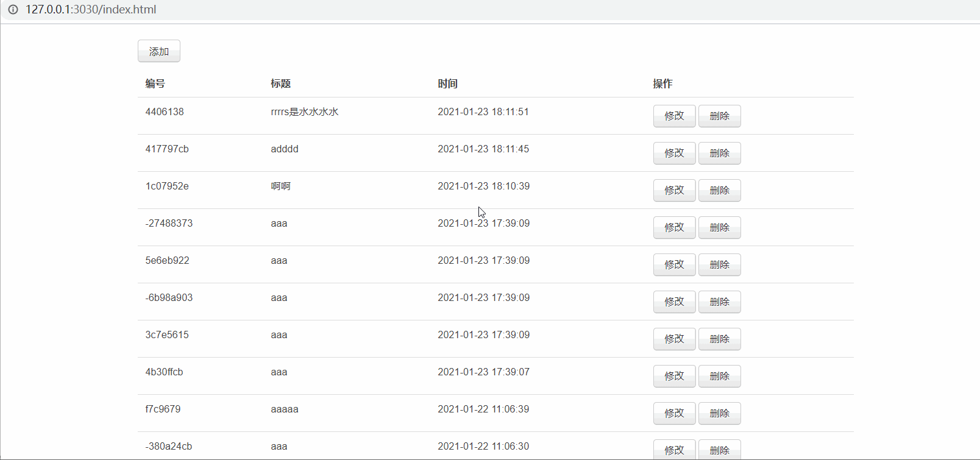
Task: Delete row 417797cb with 删除
Action: pyautogui.click(x=720, y=153)
